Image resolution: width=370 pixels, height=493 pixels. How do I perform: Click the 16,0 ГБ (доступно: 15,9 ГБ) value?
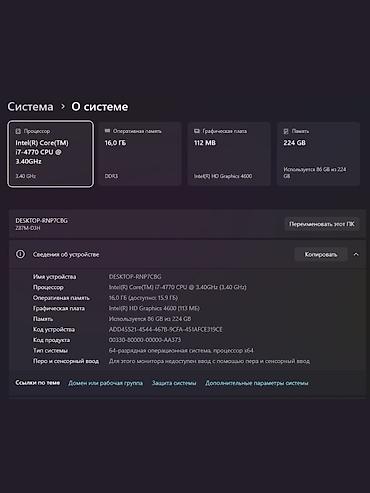pyautogui.click(x=143, y=298)
